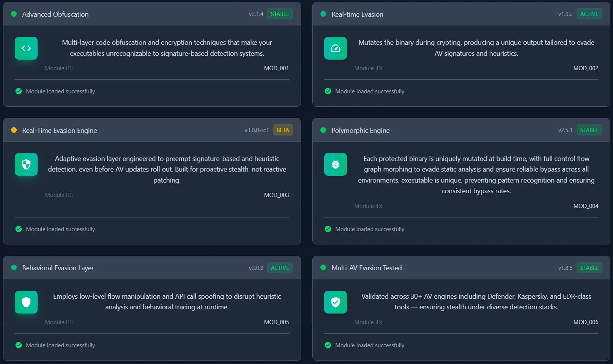This screenshot has width=613, height=364.
Task: Click the green status dot beside Polymorphic Engine
Action: (323, 130)
